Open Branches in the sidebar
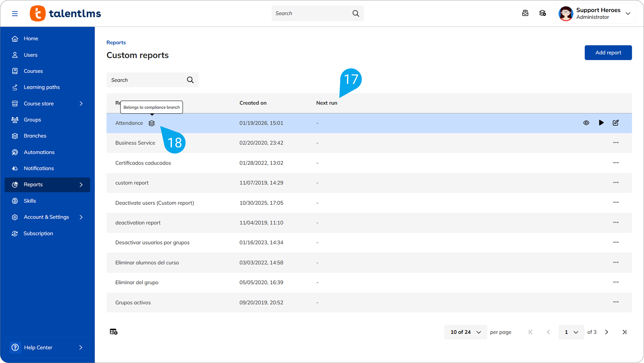The image size is (644, 363). (x=35, y=136)
